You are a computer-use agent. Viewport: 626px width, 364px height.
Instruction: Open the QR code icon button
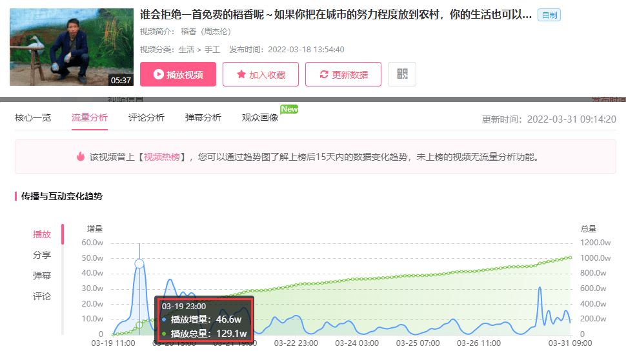click(402, 74)
